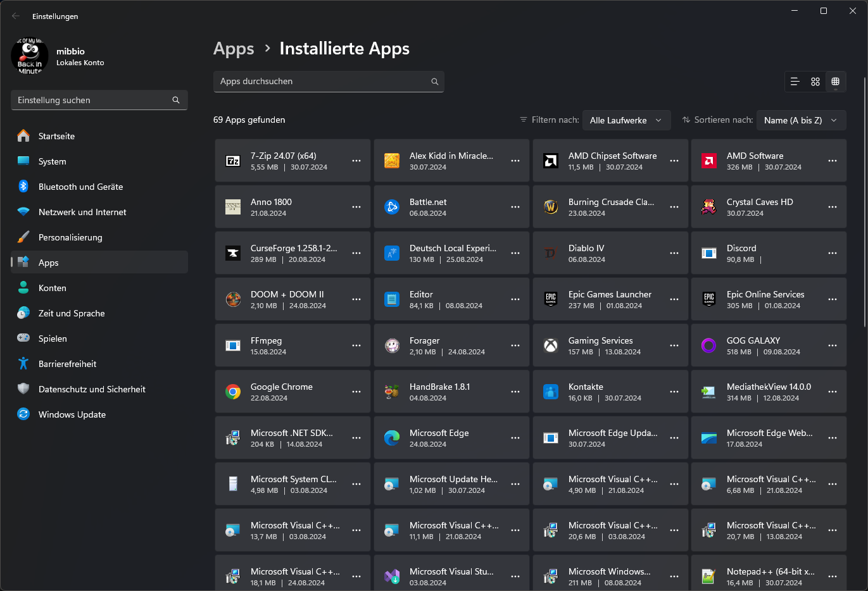Go to Personalisierung in sidebar
This screenshot has height=591, width=868.
(x=70, y=237)
